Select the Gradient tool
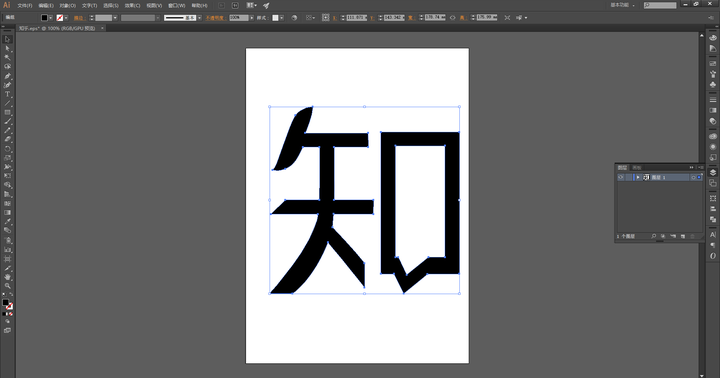720x378 pixels. [x=7, y=213]
